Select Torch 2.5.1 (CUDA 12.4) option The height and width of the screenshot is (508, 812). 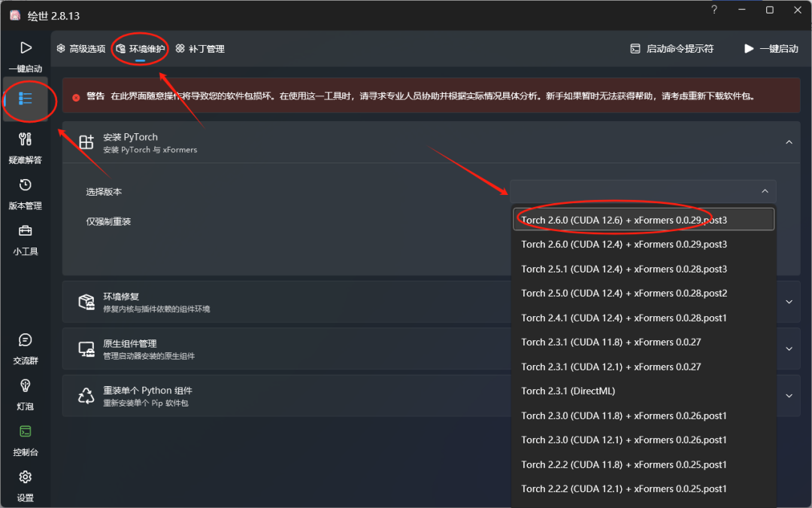(643, 269)
